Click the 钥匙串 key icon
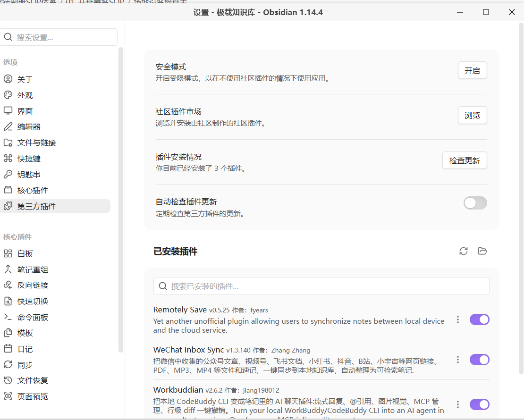Viewport: 524px width, 420px height. point(8,175)
